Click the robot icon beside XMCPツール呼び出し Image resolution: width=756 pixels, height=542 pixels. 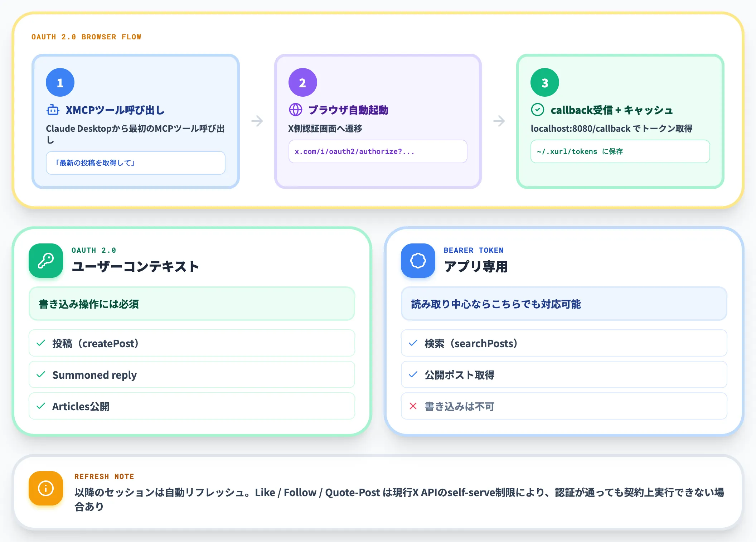tap(53, 110)
